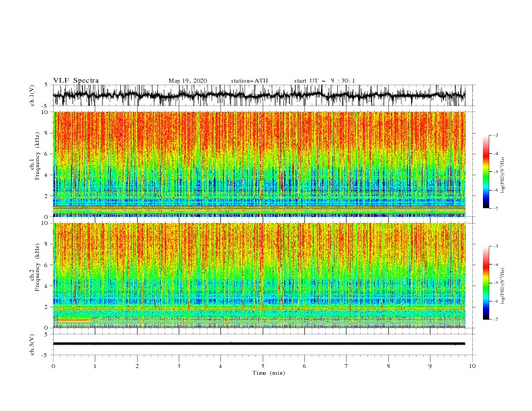The width and height of the screenshot is (532, 411).
Task: Click the time axis tick '7'
Action: [347, 366]
